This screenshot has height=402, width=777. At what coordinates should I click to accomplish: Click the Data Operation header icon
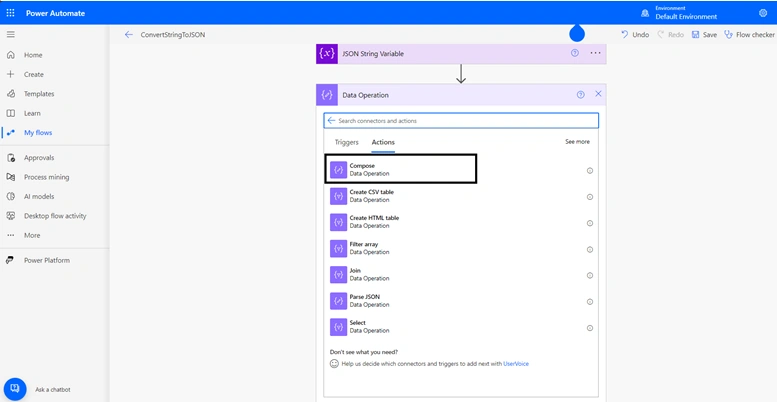point(327,95)
